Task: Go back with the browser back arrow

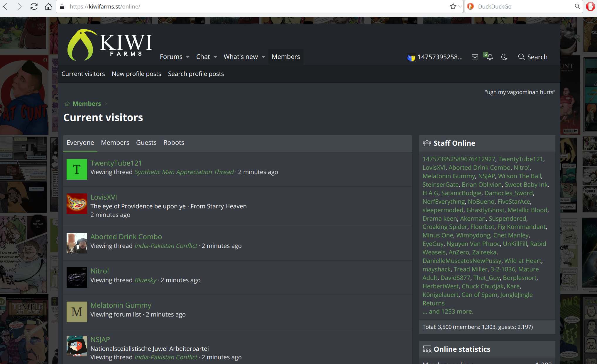Action: 5,6
